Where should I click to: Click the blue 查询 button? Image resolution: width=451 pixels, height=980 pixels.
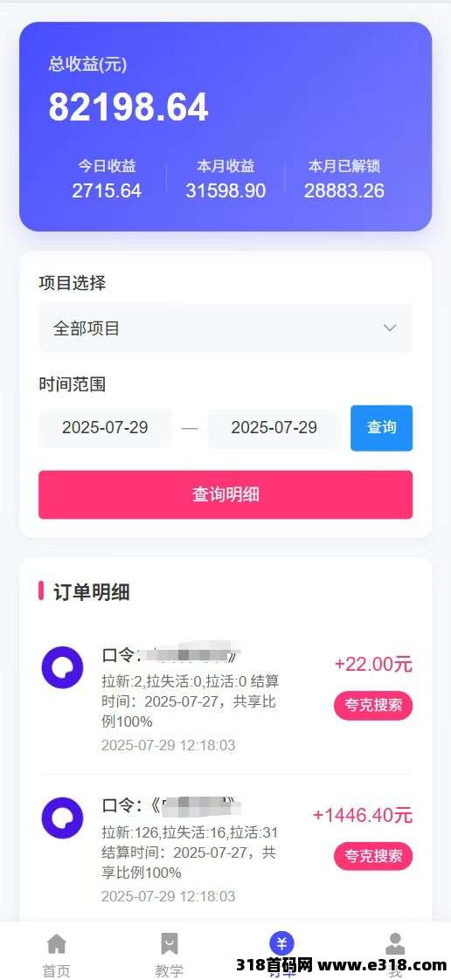point(382,427)
